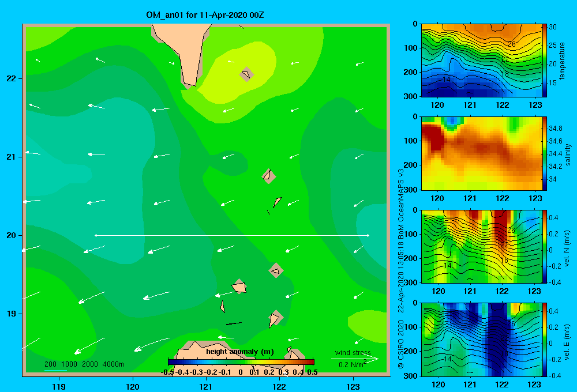Screen dimensions: 577x392
Task: Click the salinity color scale bar
Action: 545,153
